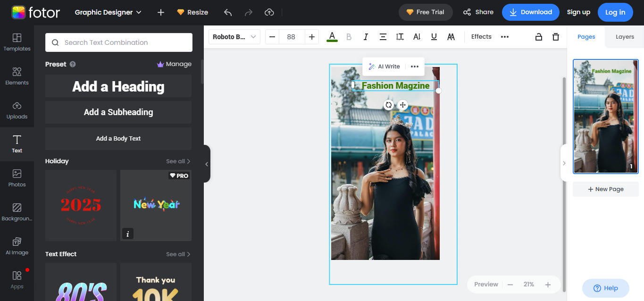
Task: Click AI Write on canvas
Action: pos(384,67)
